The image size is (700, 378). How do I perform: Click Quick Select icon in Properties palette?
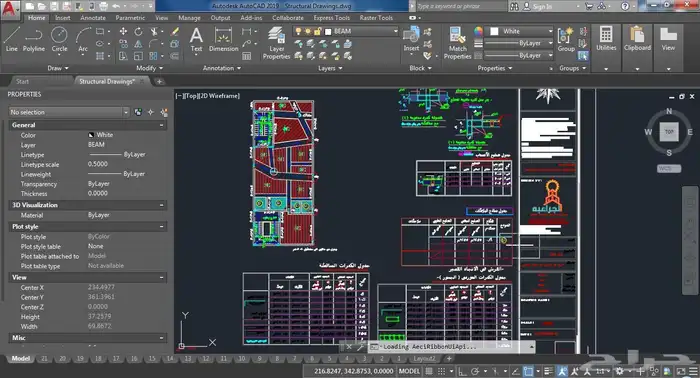[x=164, y=112]
